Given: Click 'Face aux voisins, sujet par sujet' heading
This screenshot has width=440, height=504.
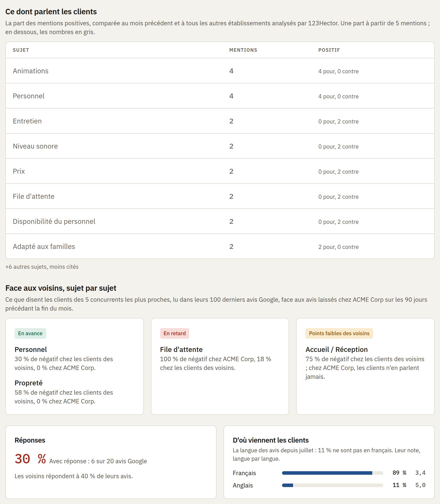Looking at the screenshot, I should tap(61, 288).
